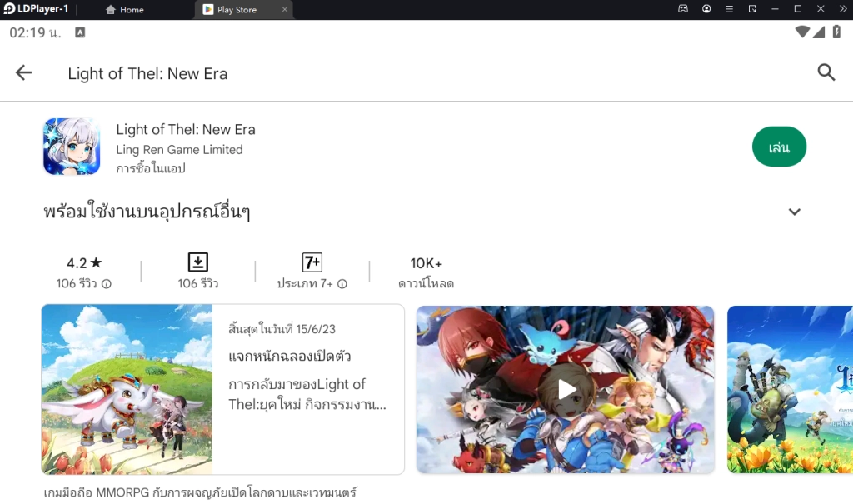Screen dimensions: 853x504
Task: Expand hidden toolbar icons with double-arrow chevron
Action: [844, 8]
